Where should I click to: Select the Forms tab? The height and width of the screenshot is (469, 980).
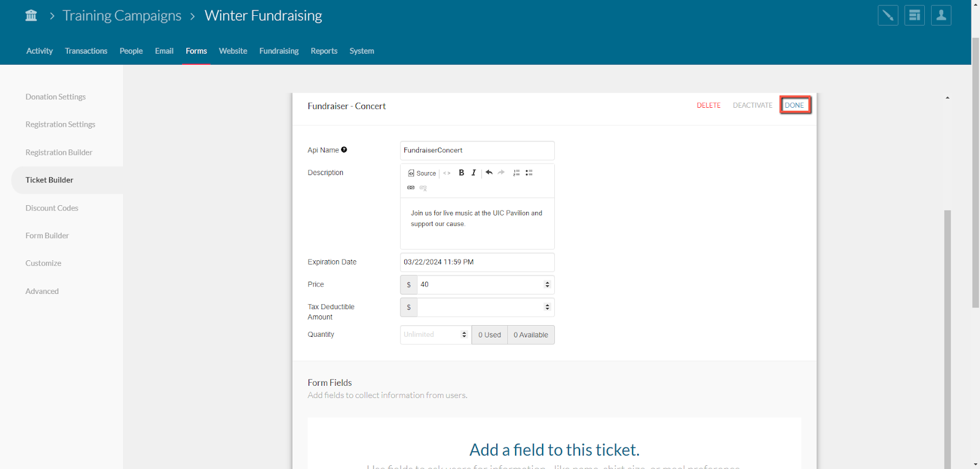(x=196, y=51)
